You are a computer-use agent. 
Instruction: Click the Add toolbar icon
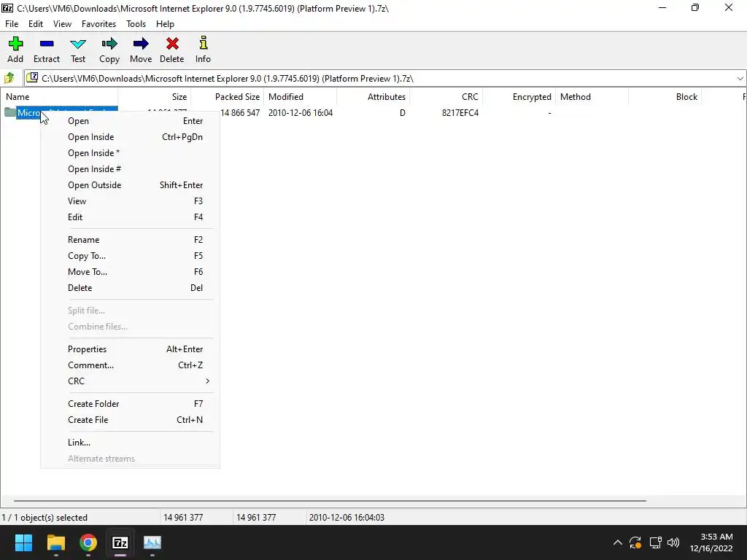[15, 50]
